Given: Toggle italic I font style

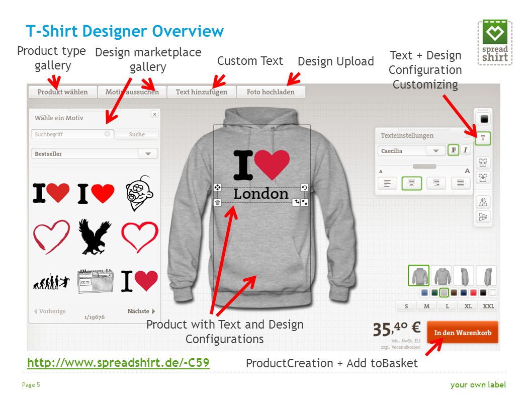Looking at the screenshot, I should (x=466, y=150).
